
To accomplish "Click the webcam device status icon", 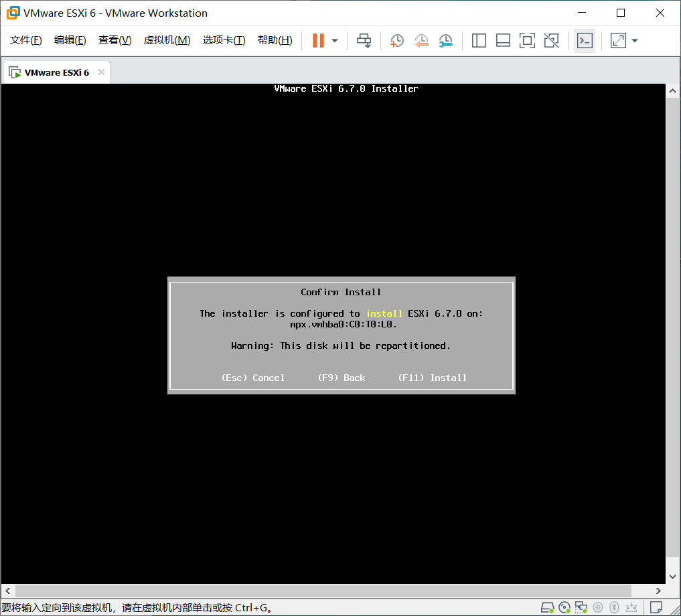I will (598, 607).
